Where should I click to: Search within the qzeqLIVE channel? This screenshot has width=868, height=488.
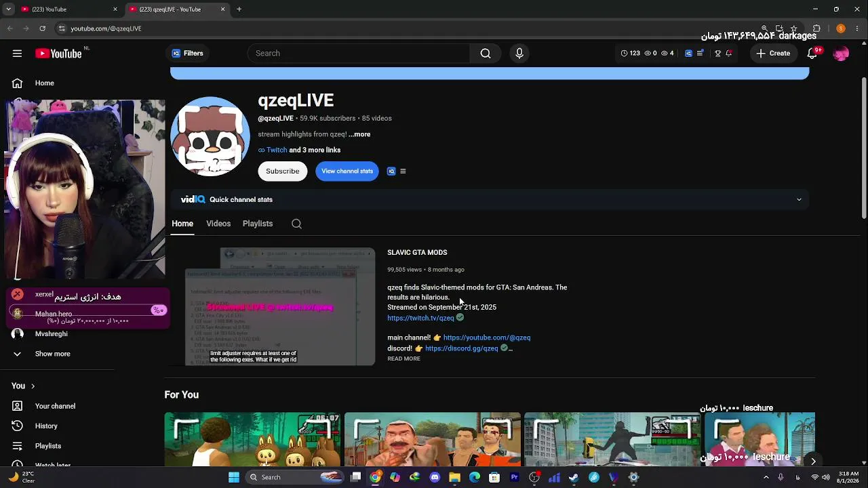[x=296, y=224]
